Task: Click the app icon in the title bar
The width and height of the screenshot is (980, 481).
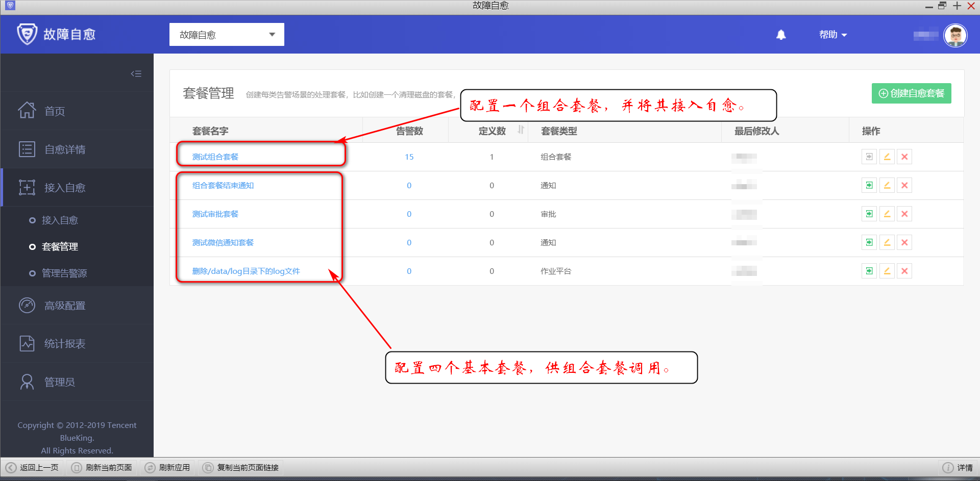Action: tap(10, 6)
